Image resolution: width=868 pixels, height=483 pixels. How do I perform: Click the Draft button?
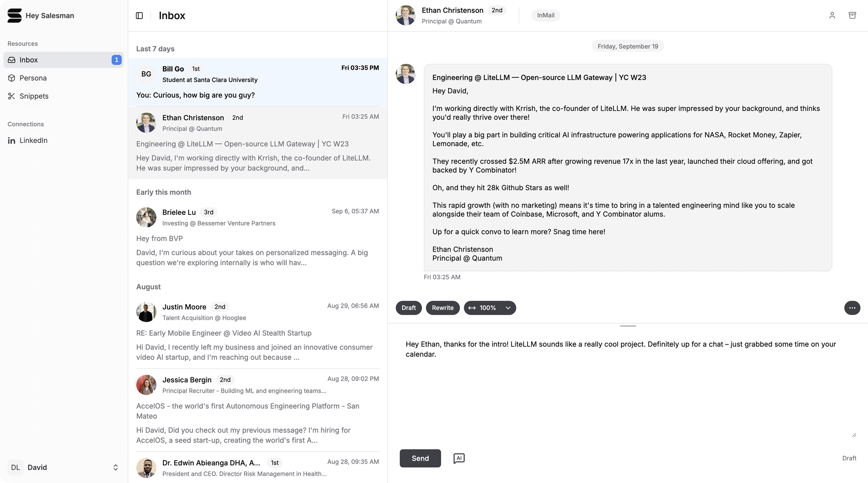tap(408, 308)
